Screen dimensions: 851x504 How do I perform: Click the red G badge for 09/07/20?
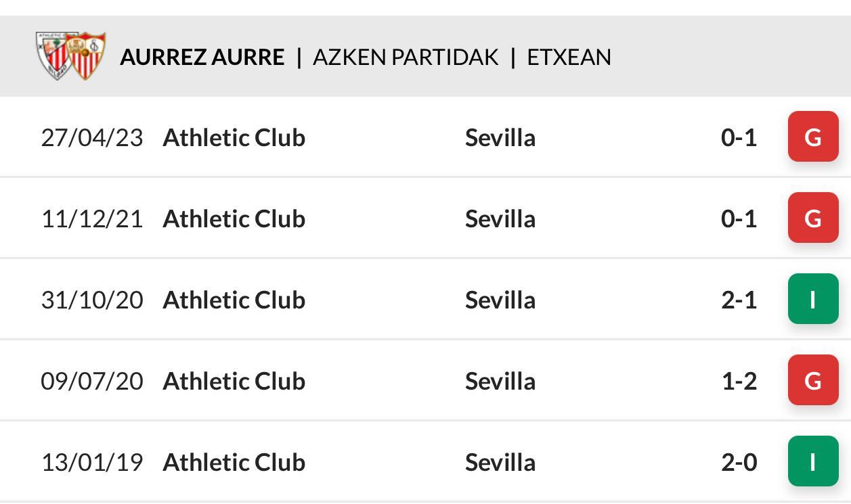pyautogui.click(x=813, y=380)
